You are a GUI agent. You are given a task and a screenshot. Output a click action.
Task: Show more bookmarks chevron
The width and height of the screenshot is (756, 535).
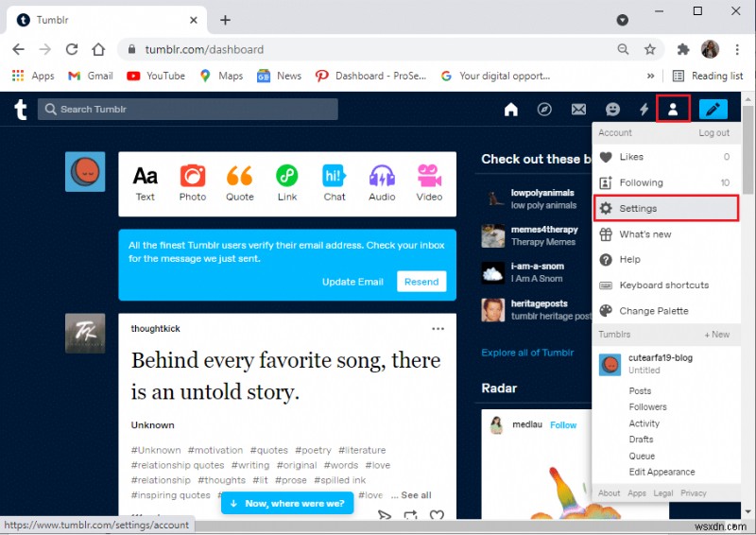click(x=650, y=76)
